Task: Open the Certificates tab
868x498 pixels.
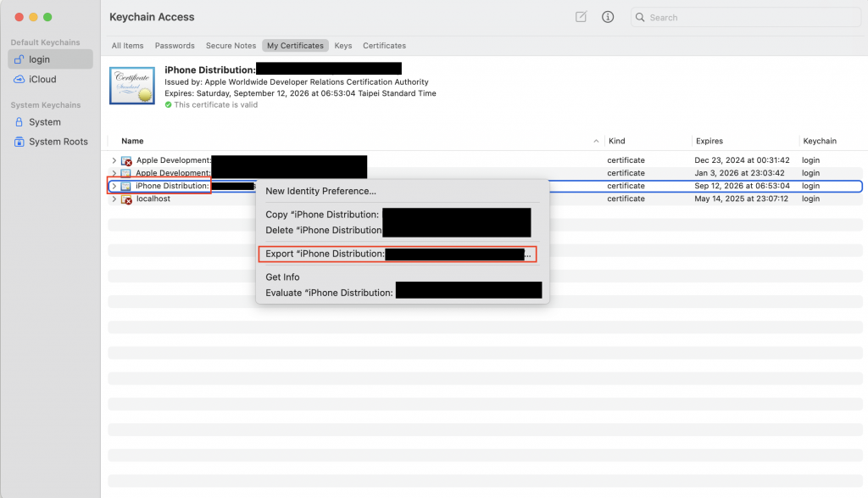Action: pos(384,46)
